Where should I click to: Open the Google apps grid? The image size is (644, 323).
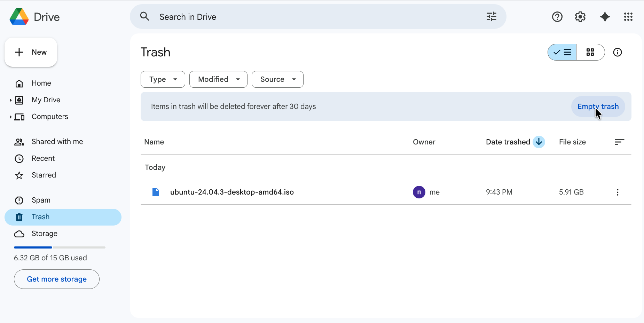(x=628, y=17)
